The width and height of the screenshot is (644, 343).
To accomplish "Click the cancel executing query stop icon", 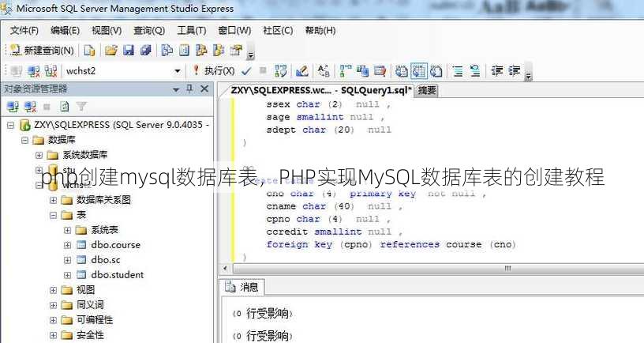I will coord(263,71).
